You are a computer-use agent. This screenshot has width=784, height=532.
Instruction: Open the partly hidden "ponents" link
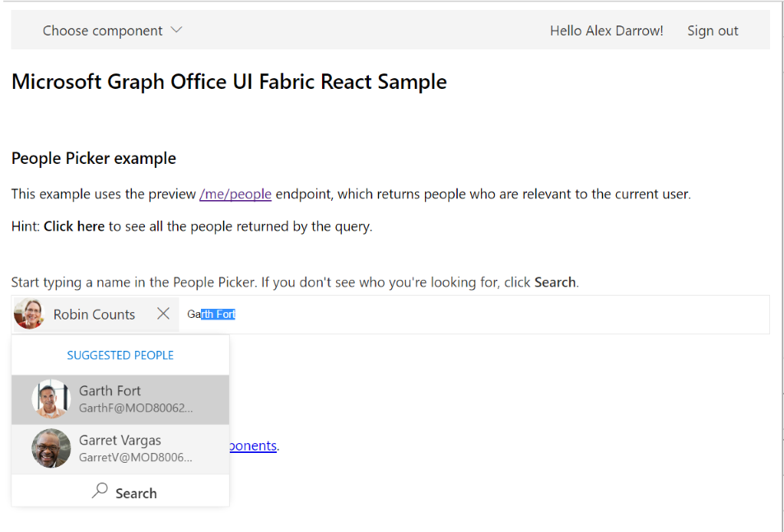tap(253, 446)
